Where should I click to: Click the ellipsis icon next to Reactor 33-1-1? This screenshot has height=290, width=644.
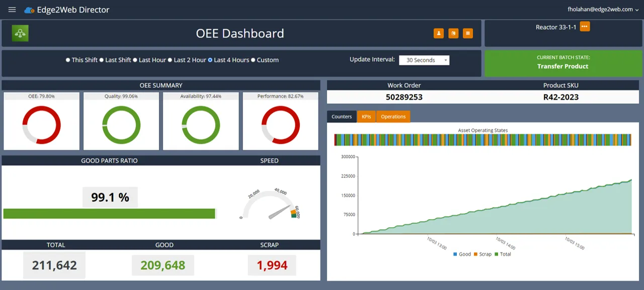[x=585, y=27]
